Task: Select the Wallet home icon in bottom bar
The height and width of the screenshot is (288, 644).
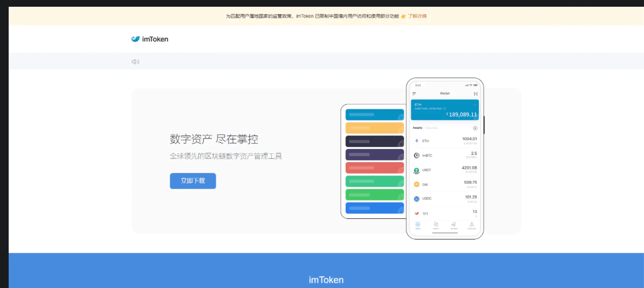Action: pyautogui.click(x=417, y=225)
